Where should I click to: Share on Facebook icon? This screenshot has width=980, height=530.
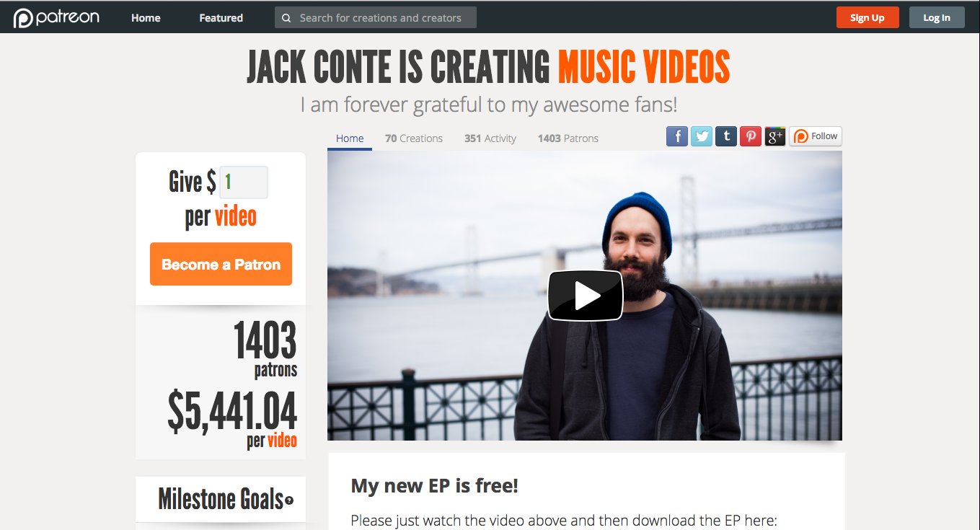click(x=677, y=136)
